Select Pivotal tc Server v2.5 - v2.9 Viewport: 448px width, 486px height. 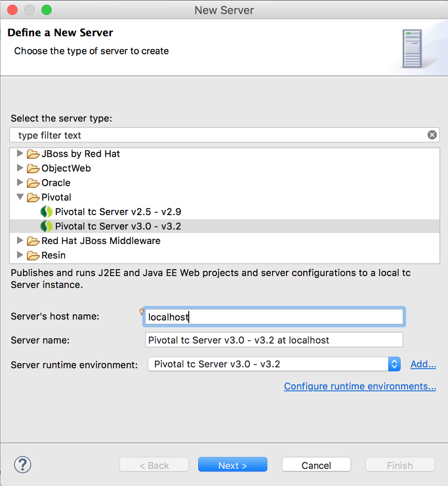pyautogui.click(x=118, y=212)
